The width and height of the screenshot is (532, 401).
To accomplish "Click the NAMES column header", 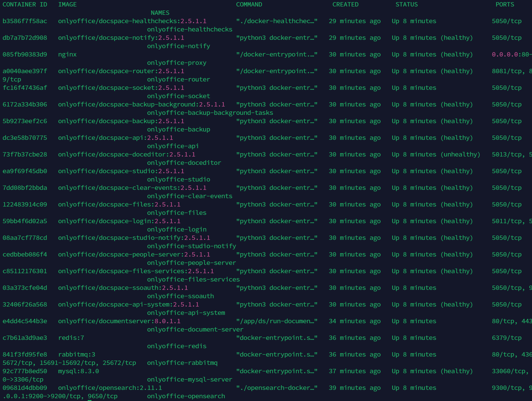I will pyautogui.click(x=160, y=13).
